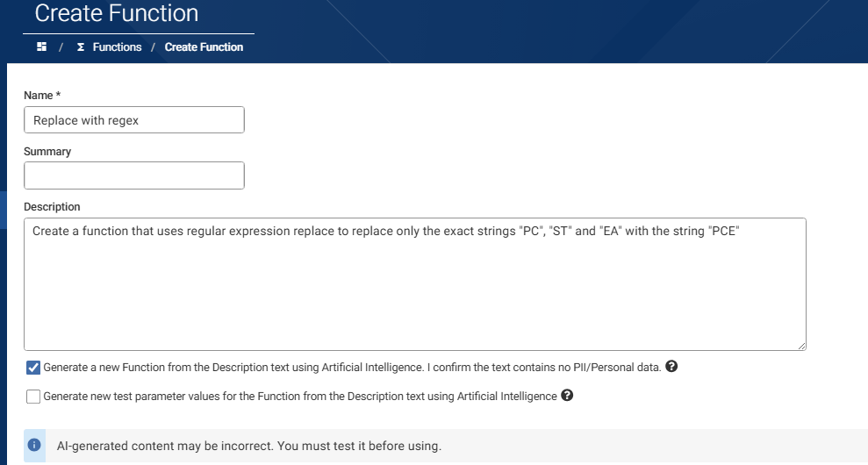
Task: Open help icon for test parameter values
Action: click(x=567, y=395)
